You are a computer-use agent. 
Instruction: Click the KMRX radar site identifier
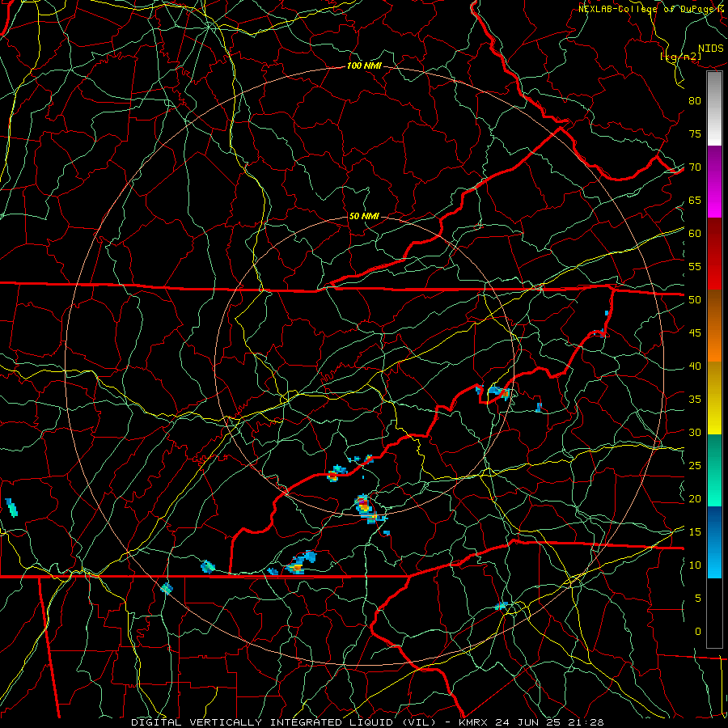tap(473, 722)
